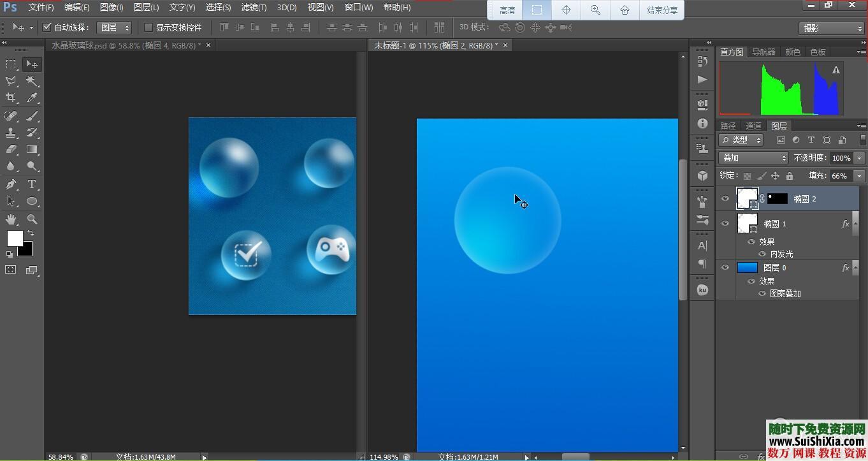Select the Magic Wand tool
The width and height of the screenshot is (868, 461).
pos(32,81)
